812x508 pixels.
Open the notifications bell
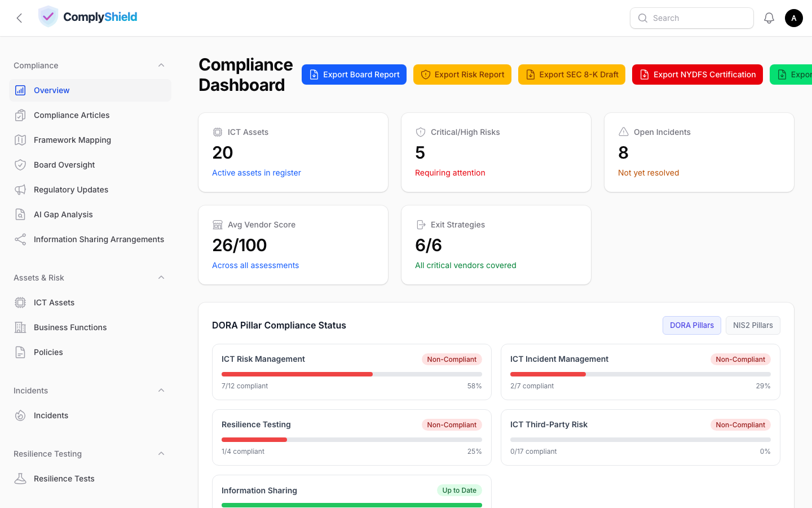[x=769, y=18]
